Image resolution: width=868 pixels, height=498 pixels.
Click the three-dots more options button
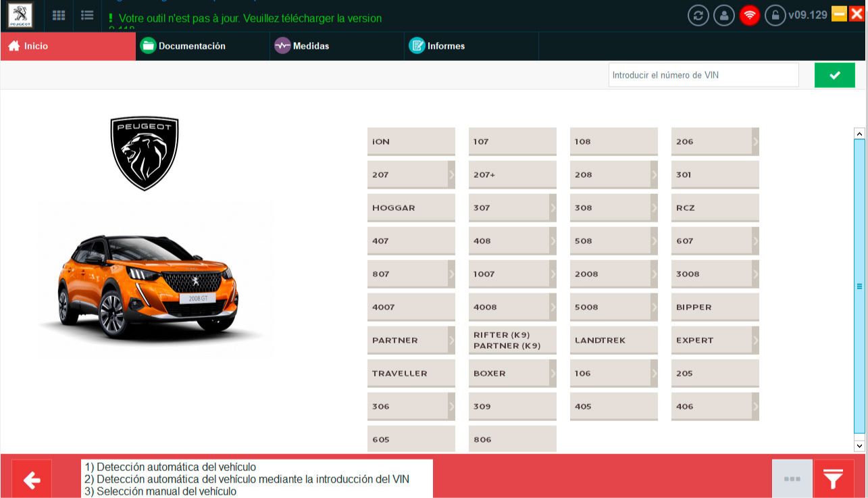[792, 480]
